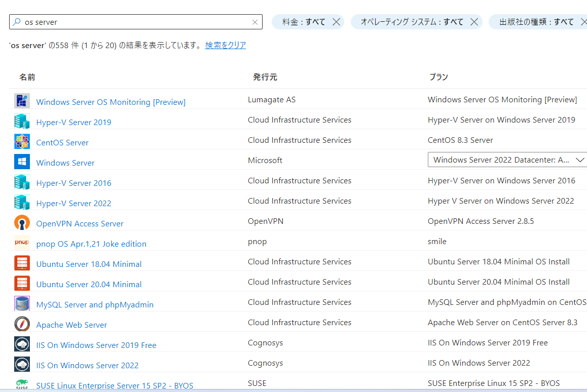Click the OpenVPN Access Server 2.8.5 plan cell
This screenshot has width=587, height=392.
coord(481,221)
